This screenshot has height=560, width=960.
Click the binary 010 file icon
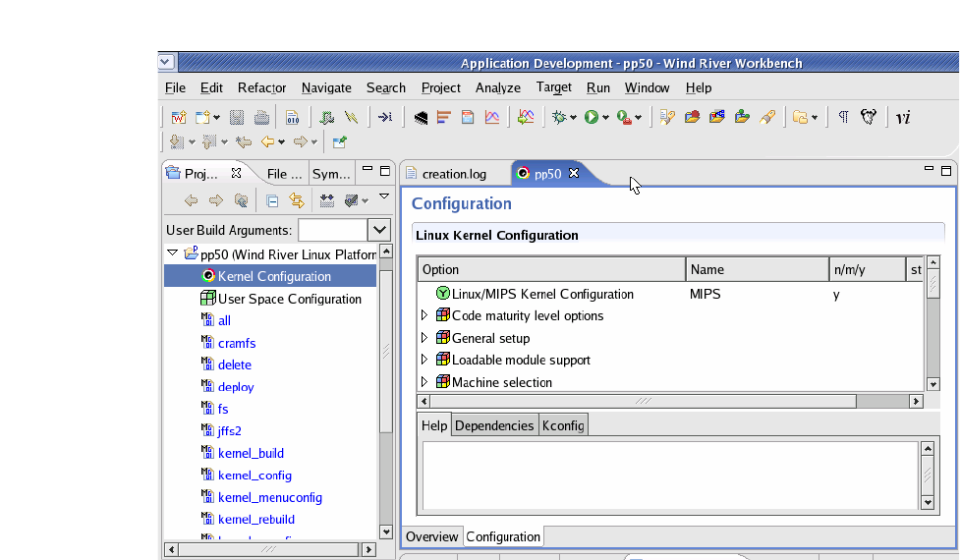click(x=292, y=117)
